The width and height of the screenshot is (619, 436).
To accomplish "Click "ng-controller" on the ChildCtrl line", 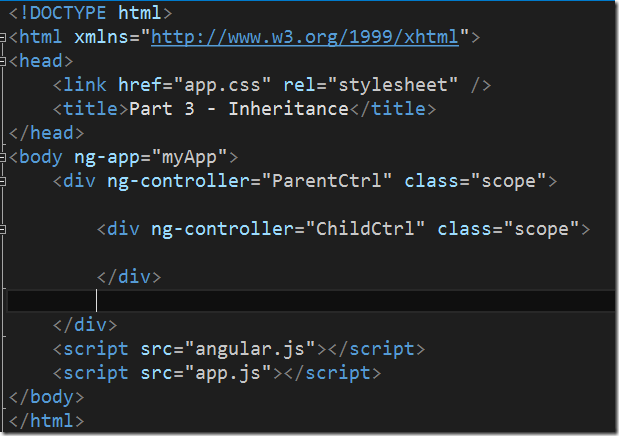I will point(223,229).
